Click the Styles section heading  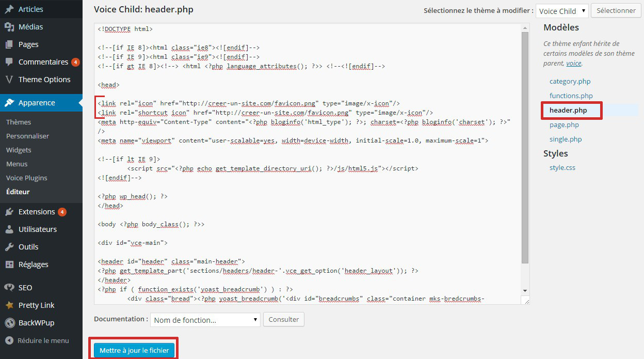tap(556, 153)
